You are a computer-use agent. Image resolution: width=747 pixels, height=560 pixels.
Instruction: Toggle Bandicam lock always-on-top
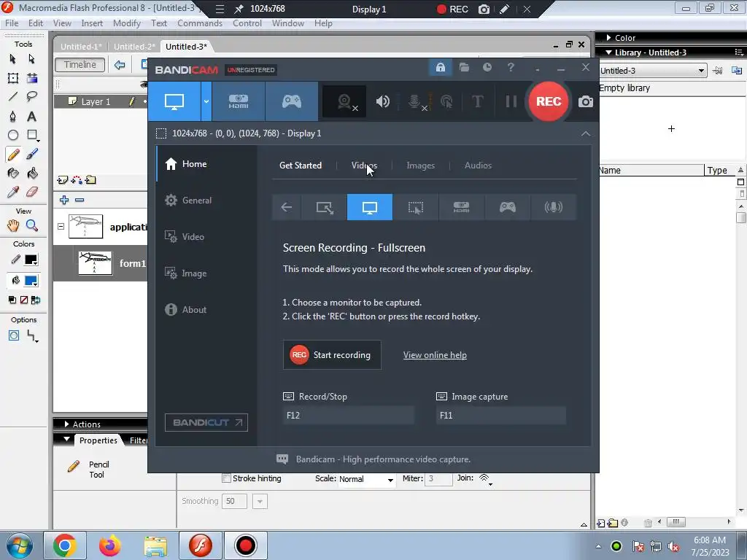click(440, 67)
